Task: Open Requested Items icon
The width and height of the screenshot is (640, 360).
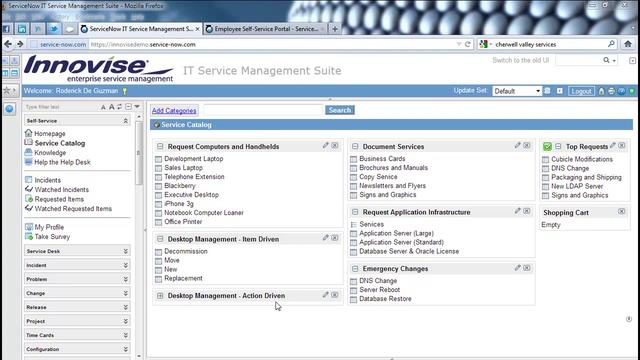Action: (x=28, y=199)
